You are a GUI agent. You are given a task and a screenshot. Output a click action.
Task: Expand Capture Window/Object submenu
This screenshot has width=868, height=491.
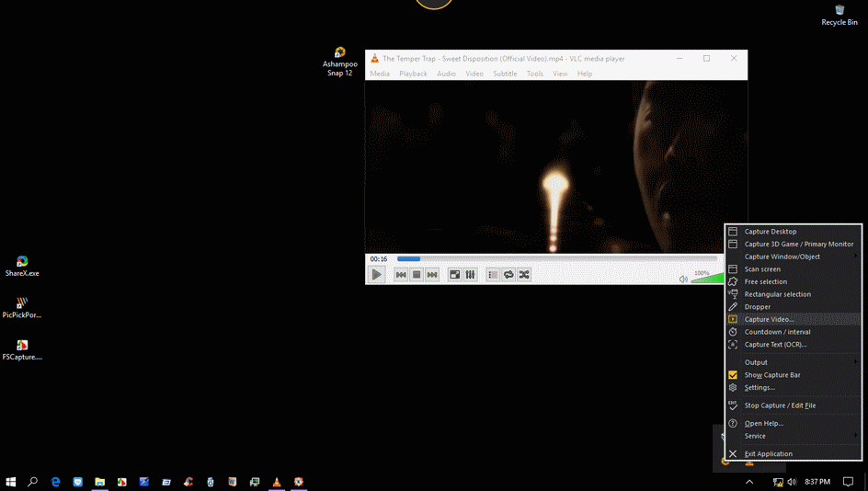[793, 257]
